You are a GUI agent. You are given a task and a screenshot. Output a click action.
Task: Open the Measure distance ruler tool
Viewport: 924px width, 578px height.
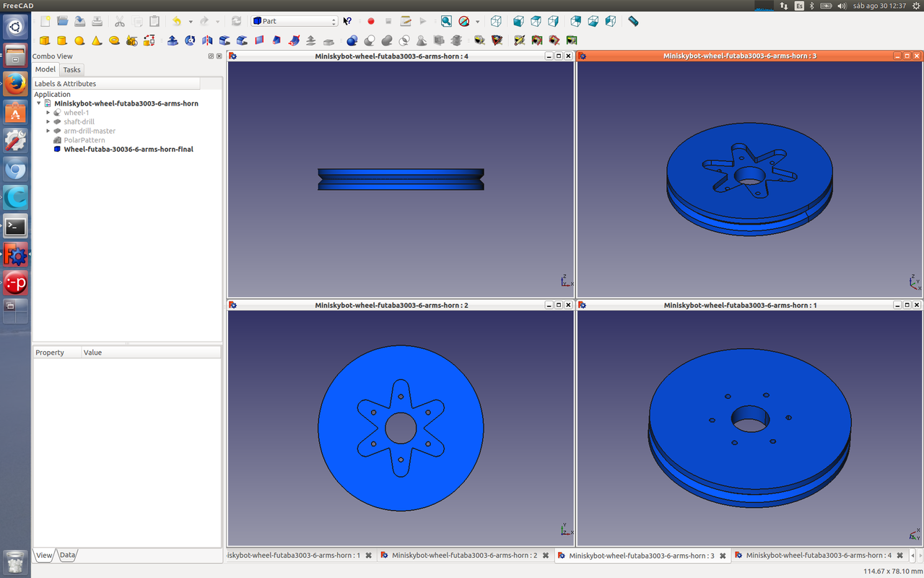[x=633, y=22]
